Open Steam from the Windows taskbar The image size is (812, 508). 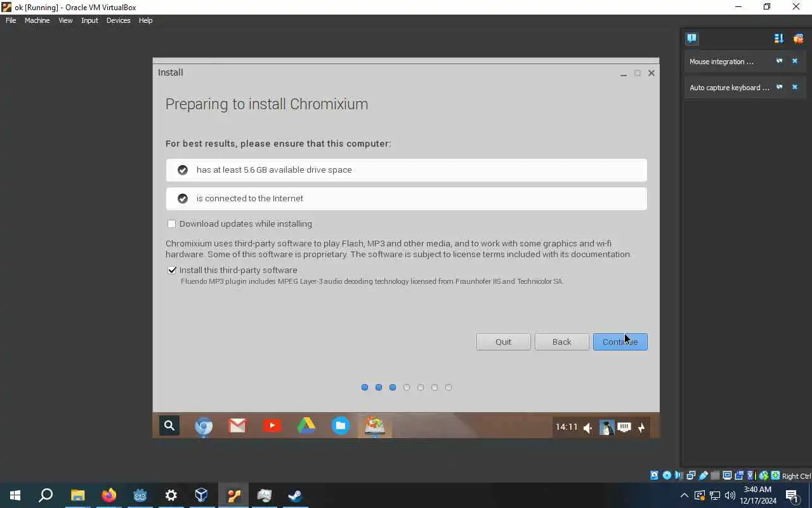coord(295,495)
